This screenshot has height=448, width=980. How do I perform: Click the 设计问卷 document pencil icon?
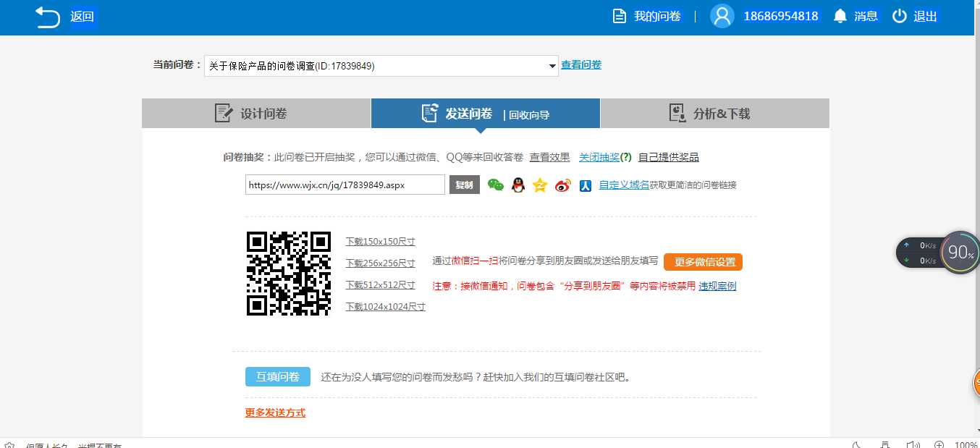(x=224, y=113)
